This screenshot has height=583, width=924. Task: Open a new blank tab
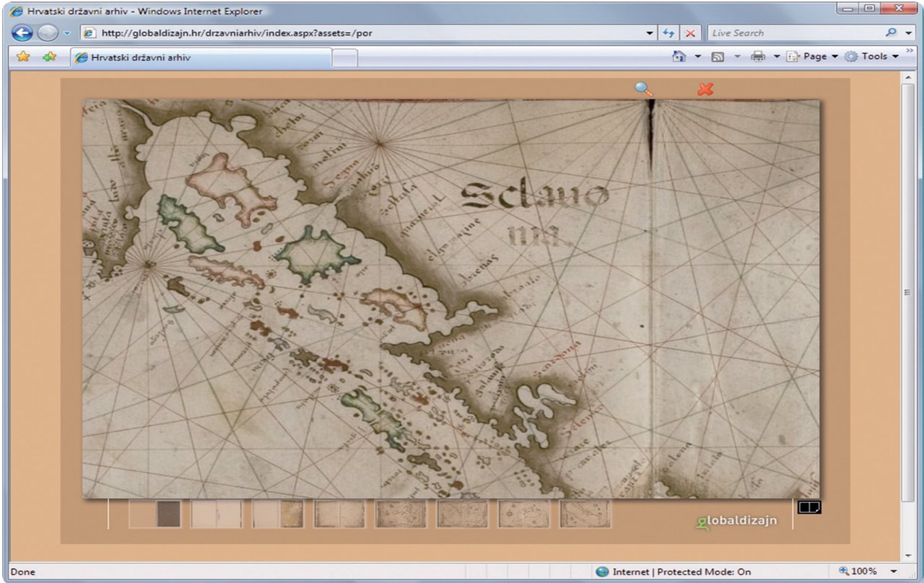[x=344, y=58]
